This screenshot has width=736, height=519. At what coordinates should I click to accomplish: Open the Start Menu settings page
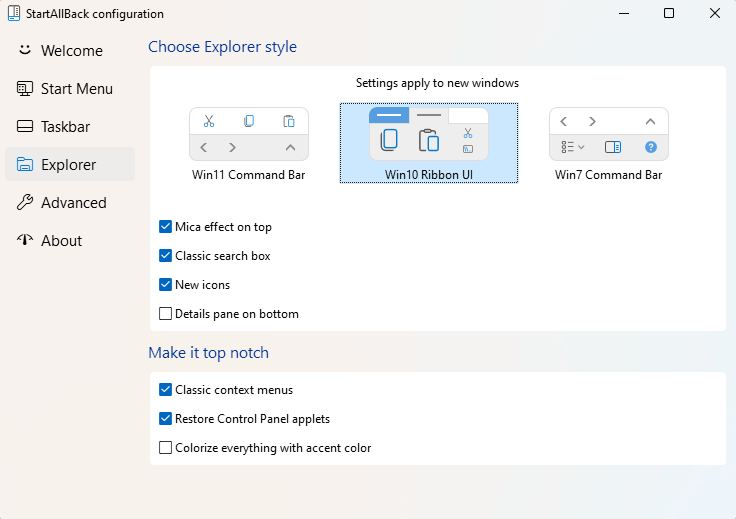[x=76, y=88]
